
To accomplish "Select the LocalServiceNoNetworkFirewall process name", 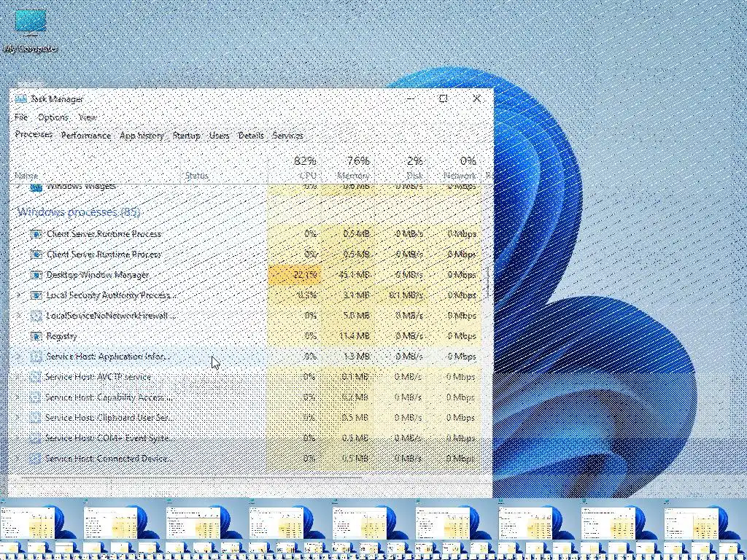I will pos(111,316).
